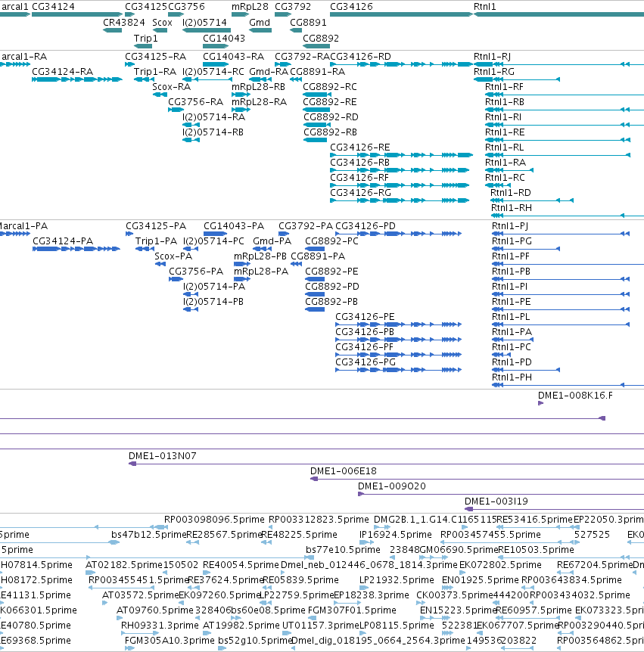
Task: Click clone DME1-006E18 label
Action: (344, 471)
